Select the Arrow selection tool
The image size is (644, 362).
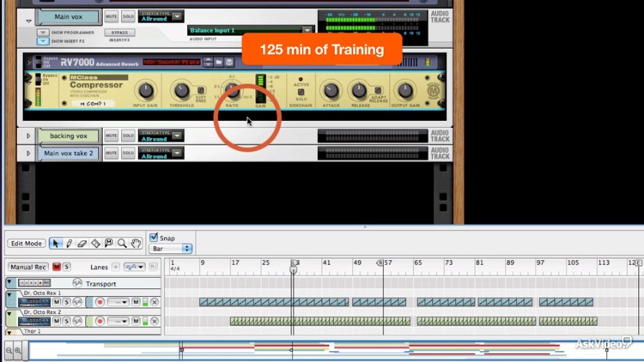[56, 244]
